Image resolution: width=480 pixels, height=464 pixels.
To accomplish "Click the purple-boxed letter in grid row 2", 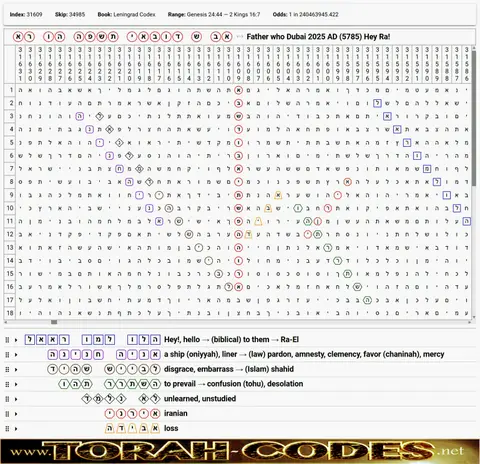I will [x=377, y=103].
